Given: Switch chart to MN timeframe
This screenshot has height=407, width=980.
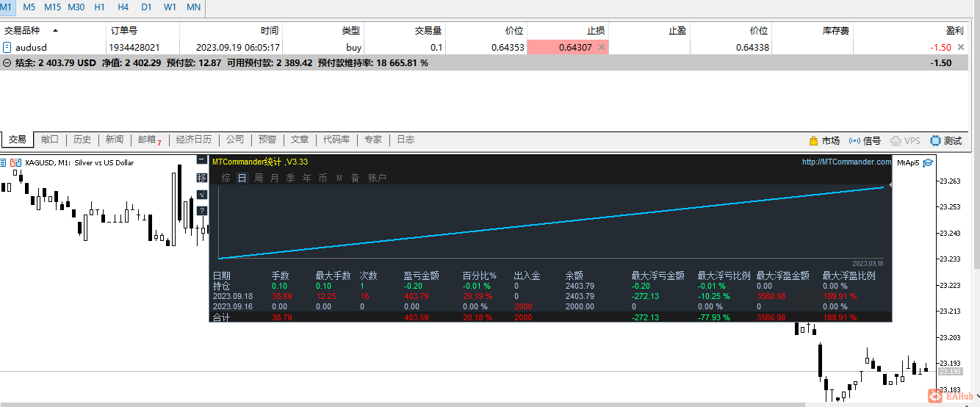Looking at the screenshot, I should click(193, 7).
